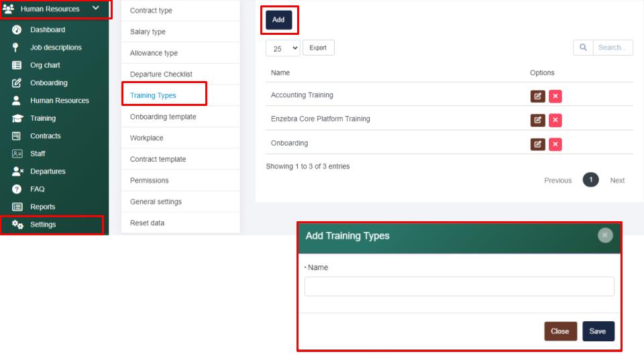Edit the Accounting Training entry
644x362 pixels.
(x=537, y=96)
